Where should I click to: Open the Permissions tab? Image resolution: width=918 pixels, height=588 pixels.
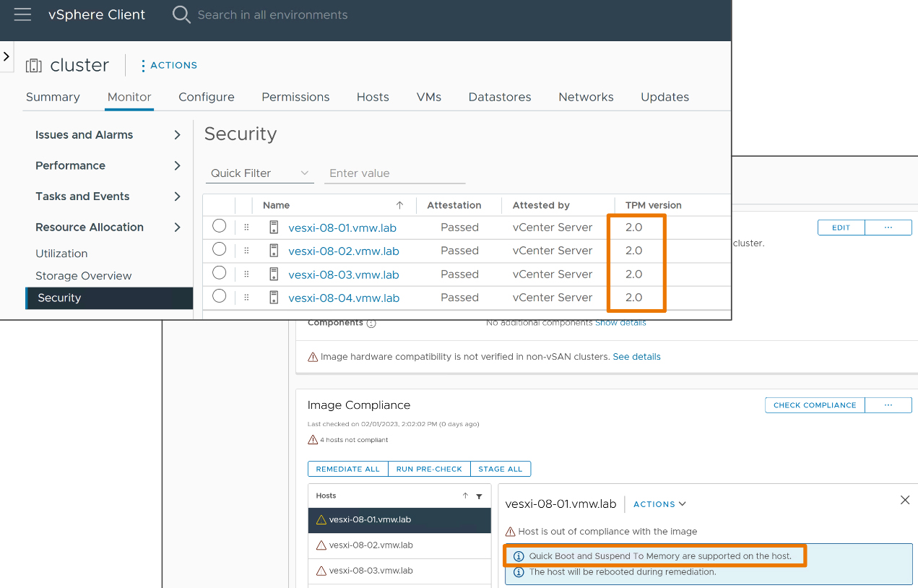point(295,97)
